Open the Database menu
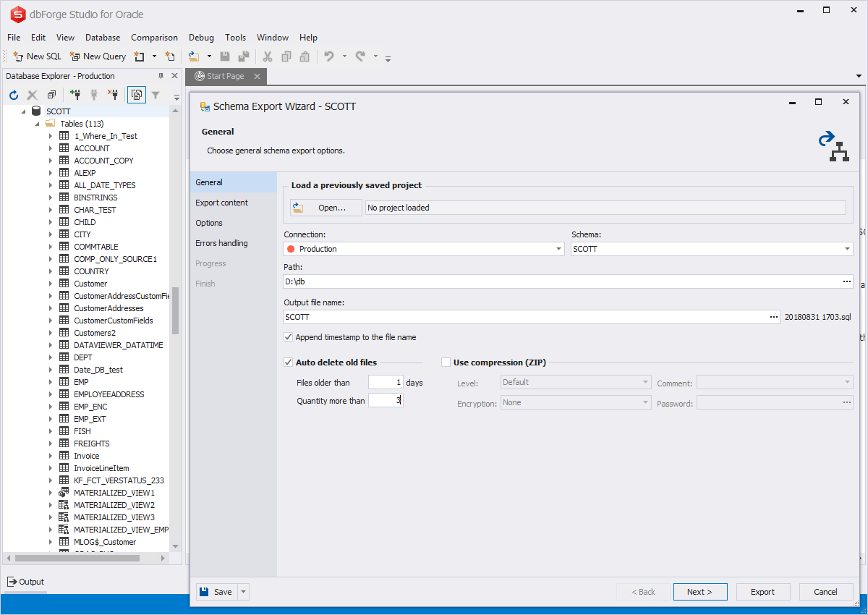The width and height of the screenshot is (868, 615). coord(103,38)
